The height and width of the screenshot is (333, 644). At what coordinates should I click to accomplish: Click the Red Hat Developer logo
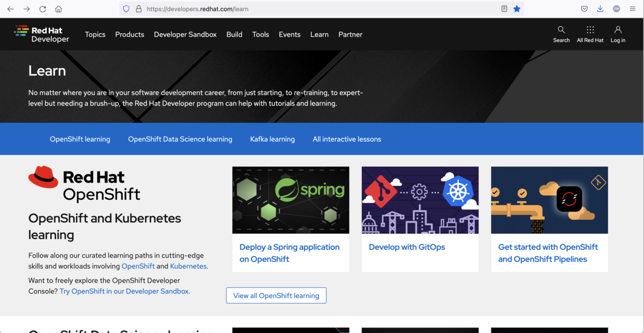click(x=42, y=34)
